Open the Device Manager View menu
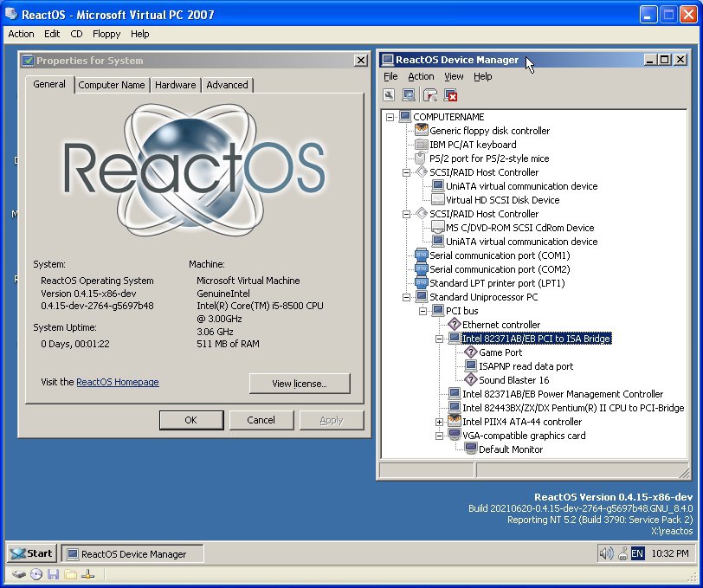 pos(454,77)
